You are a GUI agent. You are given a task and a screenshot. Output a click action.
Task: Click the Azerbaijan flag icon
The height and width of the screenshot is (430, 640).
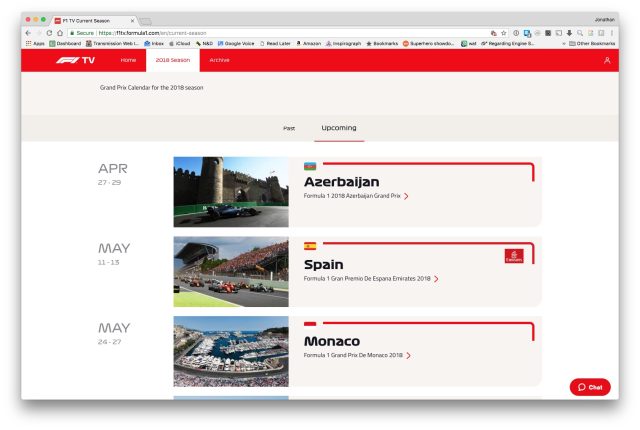(310, 166)
